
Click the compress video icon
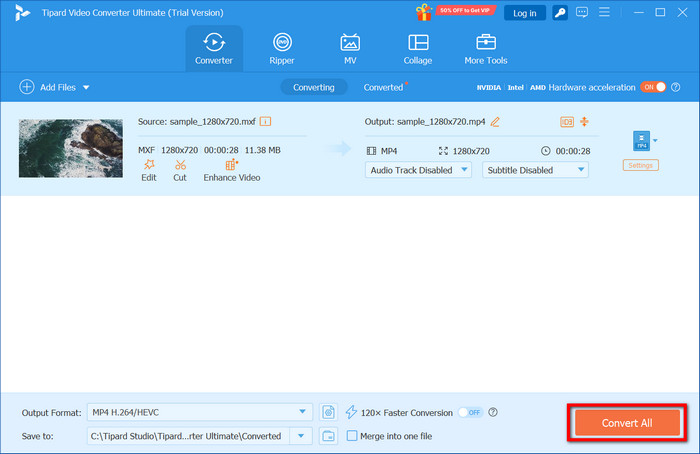pos(584,121)
